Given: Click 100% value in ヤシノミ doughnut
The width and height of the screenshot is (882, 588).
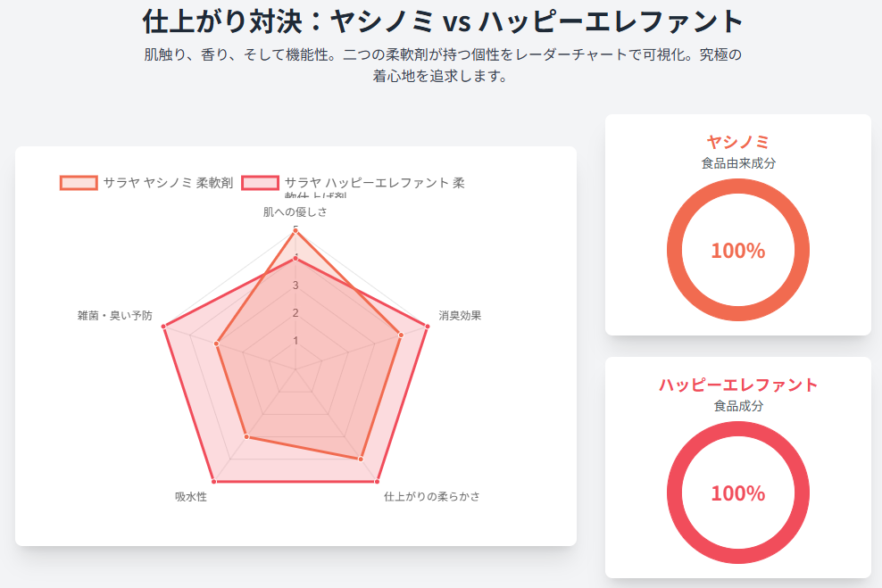Looking at the screenshot, I should tap(738, 251).
